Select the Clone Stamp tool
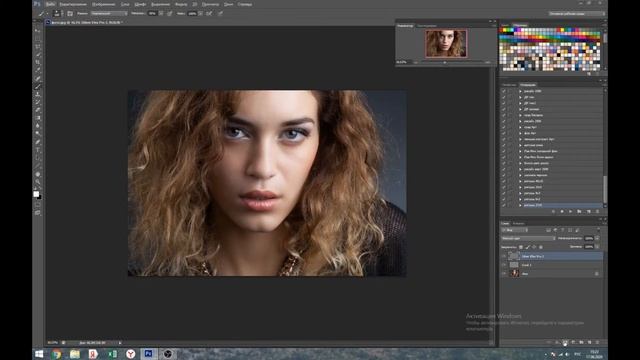 coord(38,94)
